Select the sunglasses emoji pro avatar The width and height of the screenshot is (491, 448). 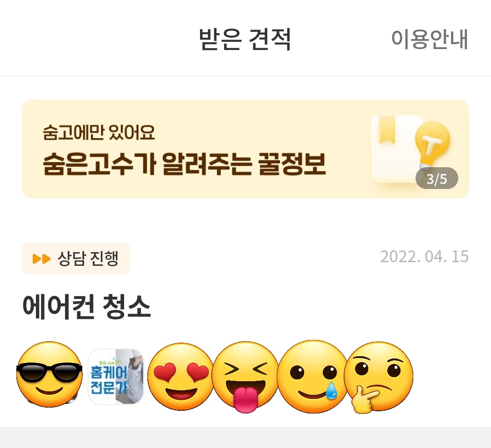click(x=49, y=374)
